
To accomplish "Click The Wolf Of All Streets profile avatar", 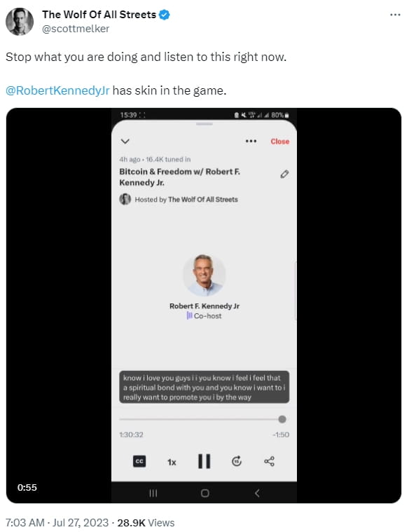I will coord(20,22).
